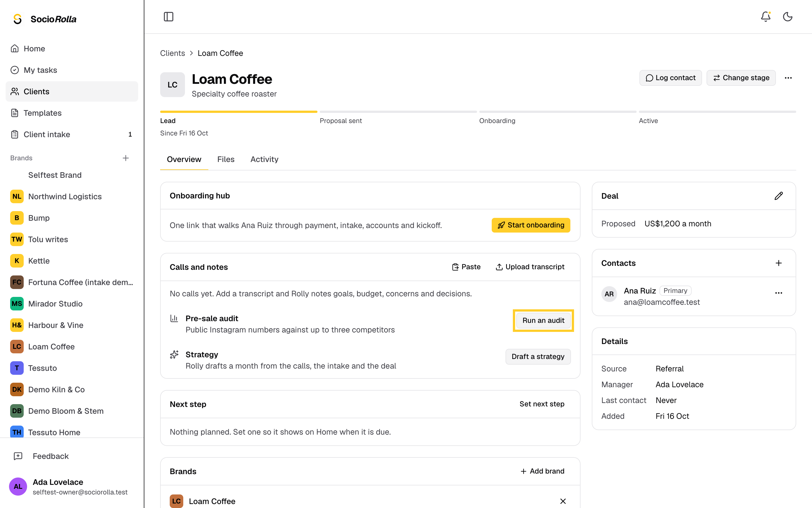The width and height of the screenshot is (812, 508).
Task: Click Start onboarding button
Action: pos(531,225)
